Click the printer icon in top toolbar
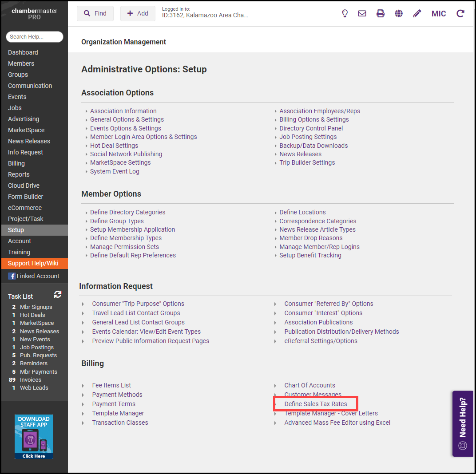The width and height of the screenshot is (476, 474). click(x=381, y=13)
